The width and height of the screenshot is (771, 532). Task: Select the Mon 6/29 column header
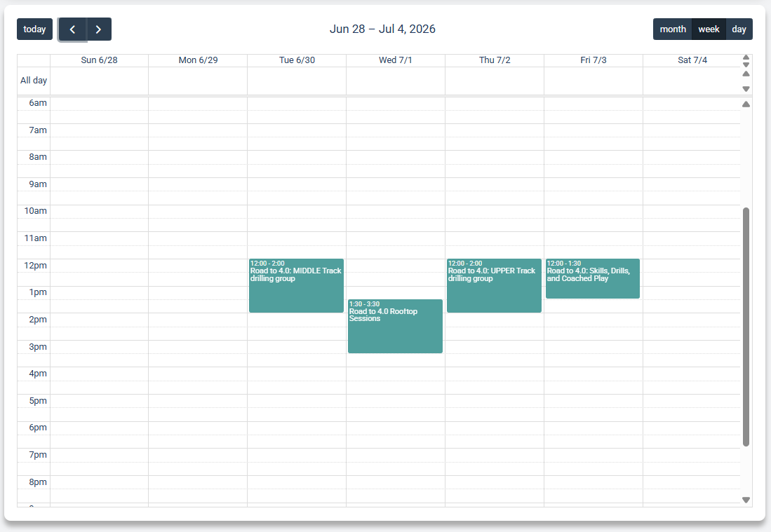198,60
